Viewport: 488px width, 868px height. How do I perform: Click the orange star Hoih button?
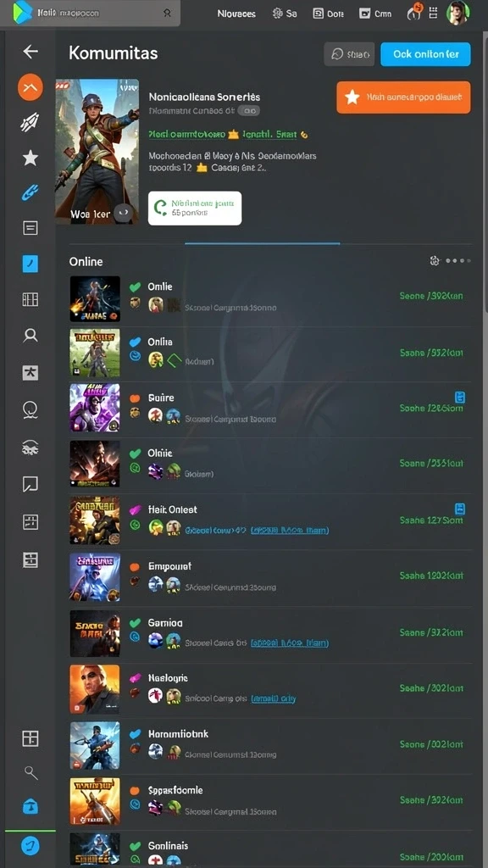[403, 97]
